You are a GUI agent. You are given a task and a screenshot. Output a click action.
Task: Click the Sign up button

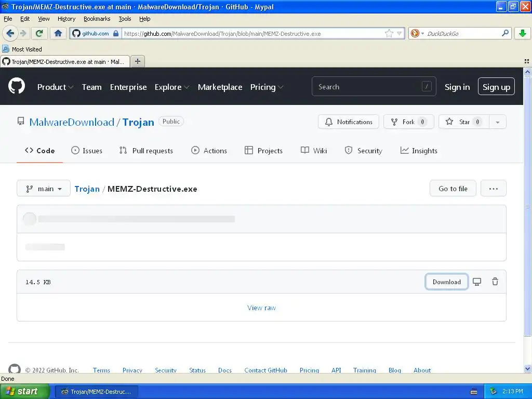pos(496,87)
